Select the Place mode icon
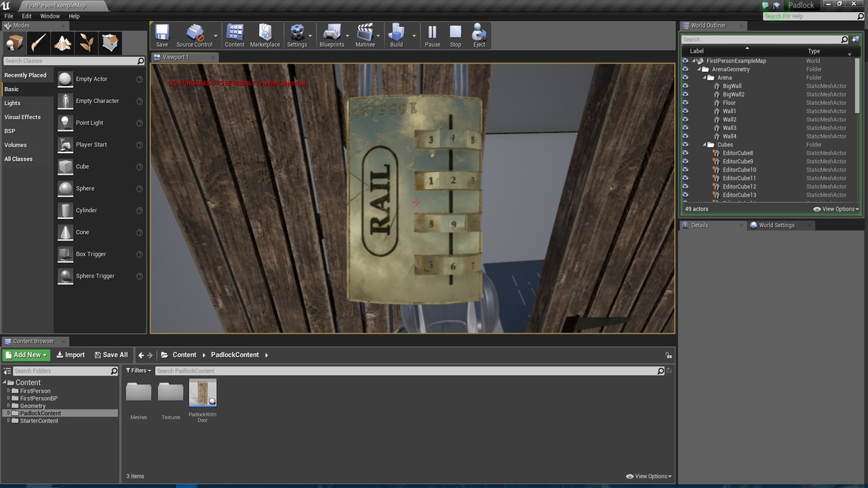This screenshot has width=868, height=488. click(x=15, y=43)
